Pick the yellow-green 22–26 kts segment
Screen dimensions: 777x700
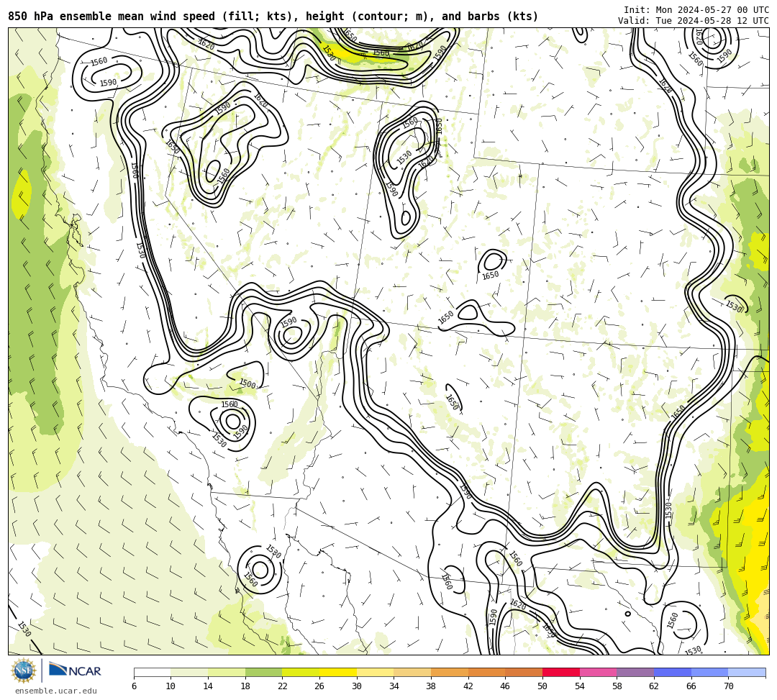coord(301,672)
